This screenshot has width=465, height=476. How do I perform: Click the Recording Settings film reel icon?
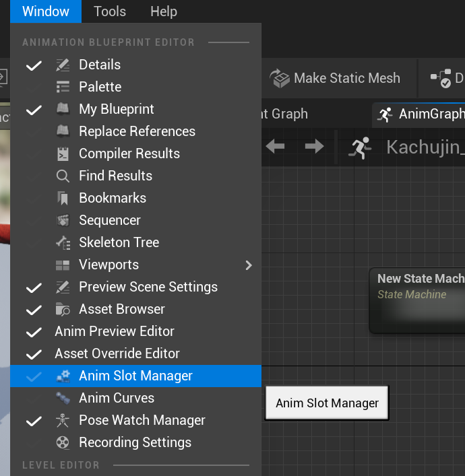(63, 442)
